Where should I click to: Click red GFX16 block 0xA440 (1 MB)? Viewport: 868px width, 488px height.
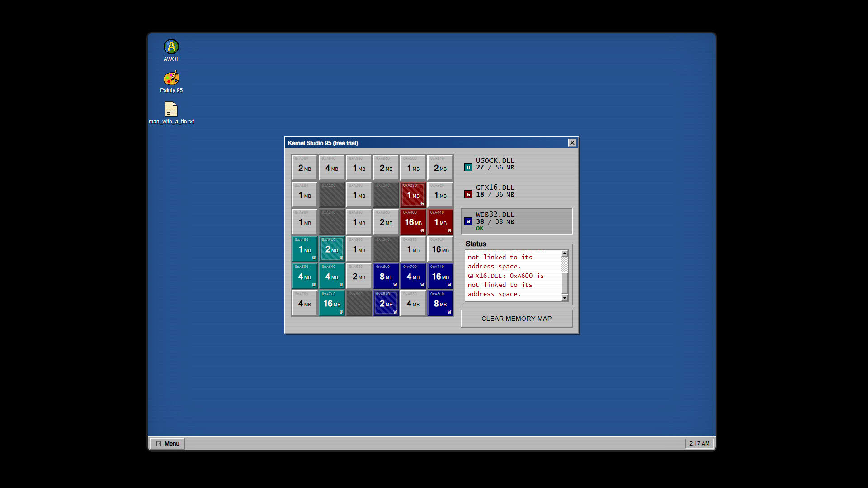coord(440,222)
